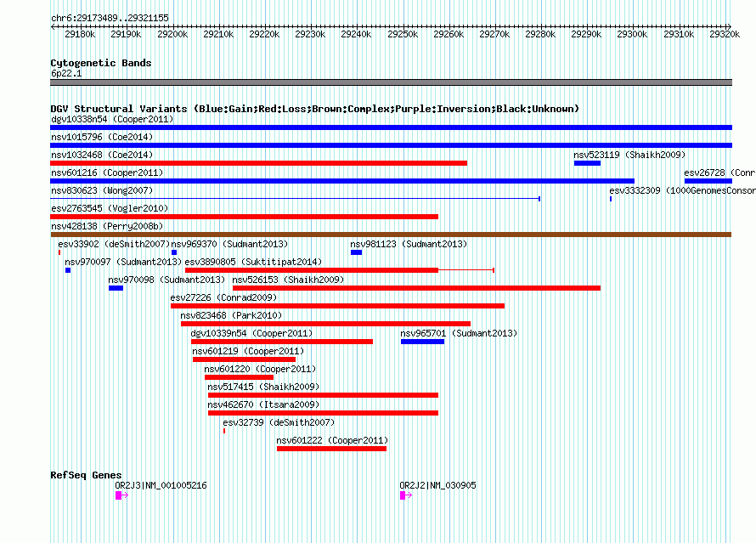
Task: Click the blue nsv965701 gain bar
Action: click(x=422, y=342)
